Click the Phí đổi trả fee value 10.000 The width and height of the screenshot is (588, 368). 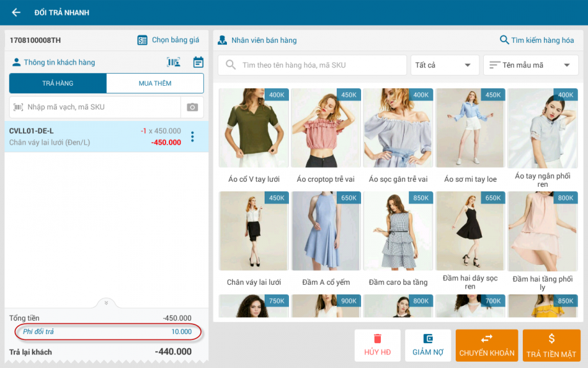(182, 332)
